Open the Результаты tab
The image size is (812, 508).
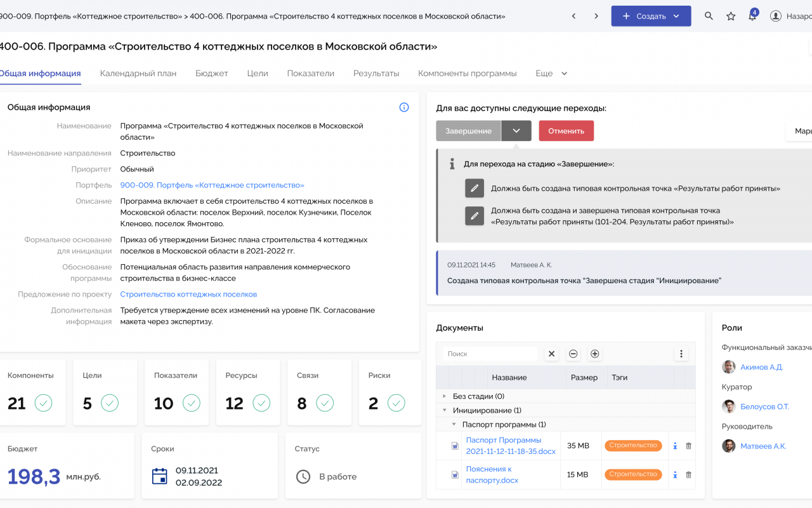pos(376,73)
